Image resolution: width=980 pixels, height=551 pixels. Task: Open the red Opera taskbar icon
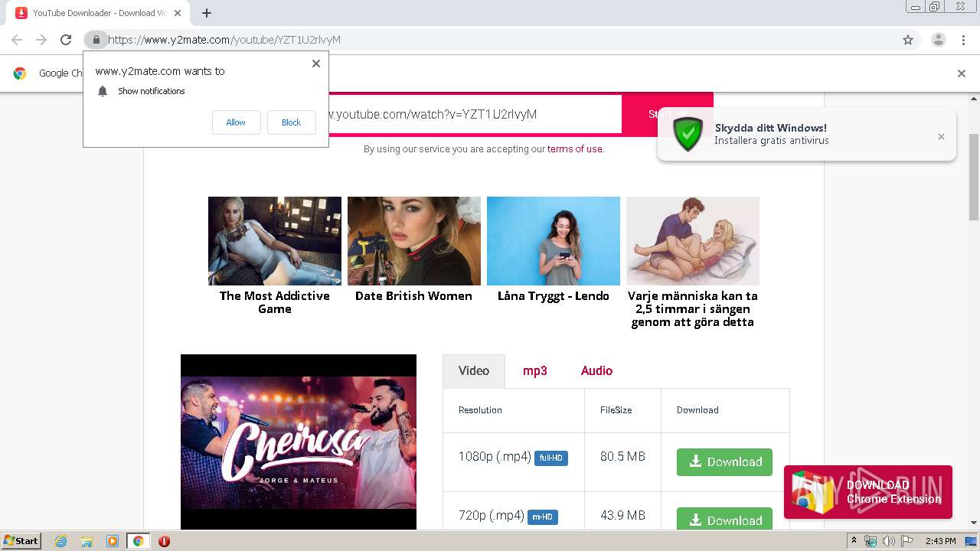click(164, 541)
